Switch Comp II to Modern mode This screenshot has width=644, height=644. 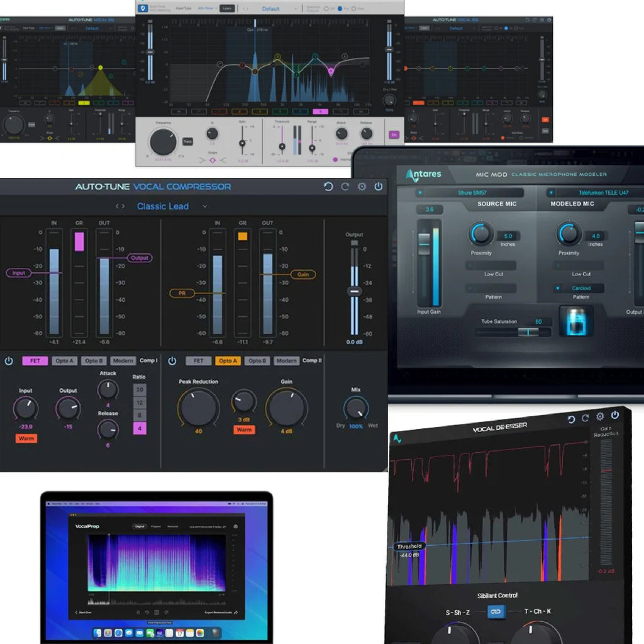pos(286,361)
